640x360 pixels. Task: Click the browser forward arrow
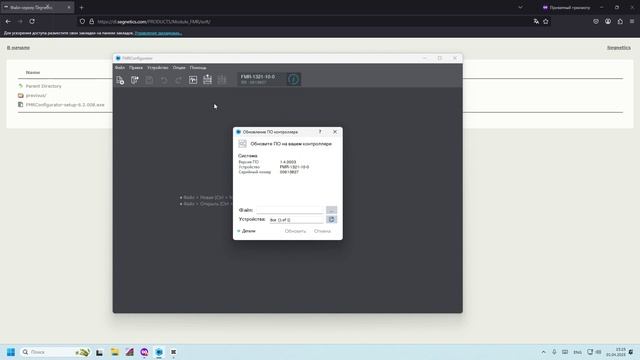click(x=20, y=21)
